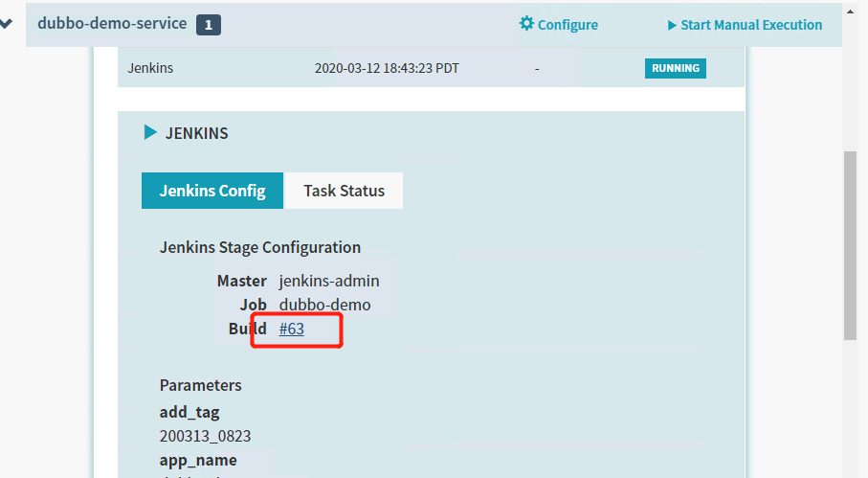Click the Configure gear icon
Image resolution: width=868 pixels, height=478 pixels.
coord(526,24)
